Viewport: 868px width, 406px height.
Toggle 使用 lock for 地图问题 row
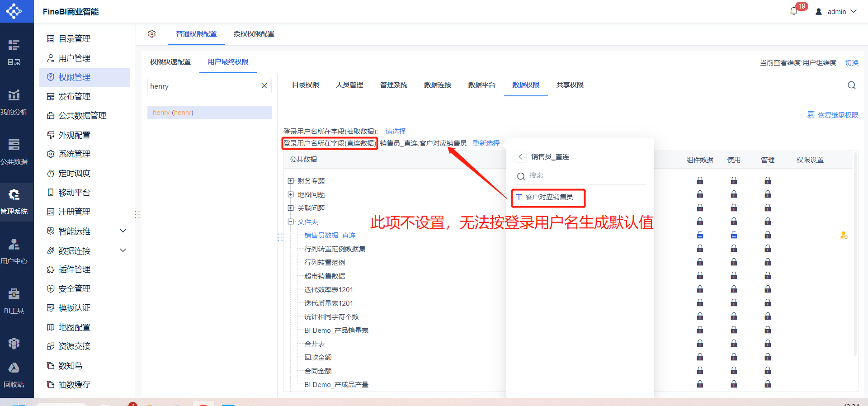[x=734, y=194]
